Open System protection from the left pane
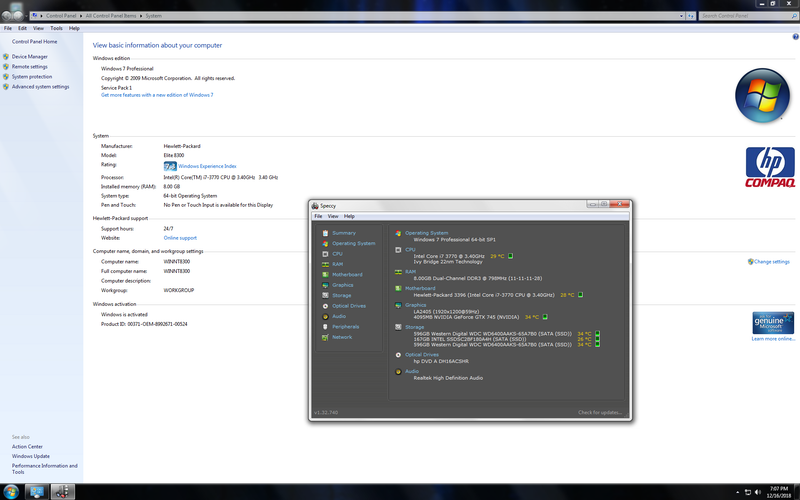Image resolution: width=800 pixels, height=500 pixels. pyautogui.click(x=32, y=77)
